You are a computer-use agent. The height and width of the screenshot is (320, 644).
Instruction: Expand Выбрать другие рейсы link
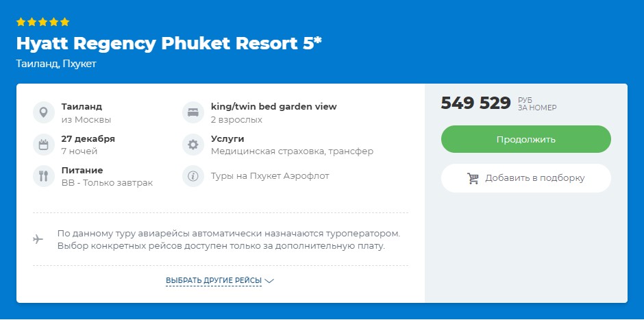pyautogui.click(x=214, y=281)
